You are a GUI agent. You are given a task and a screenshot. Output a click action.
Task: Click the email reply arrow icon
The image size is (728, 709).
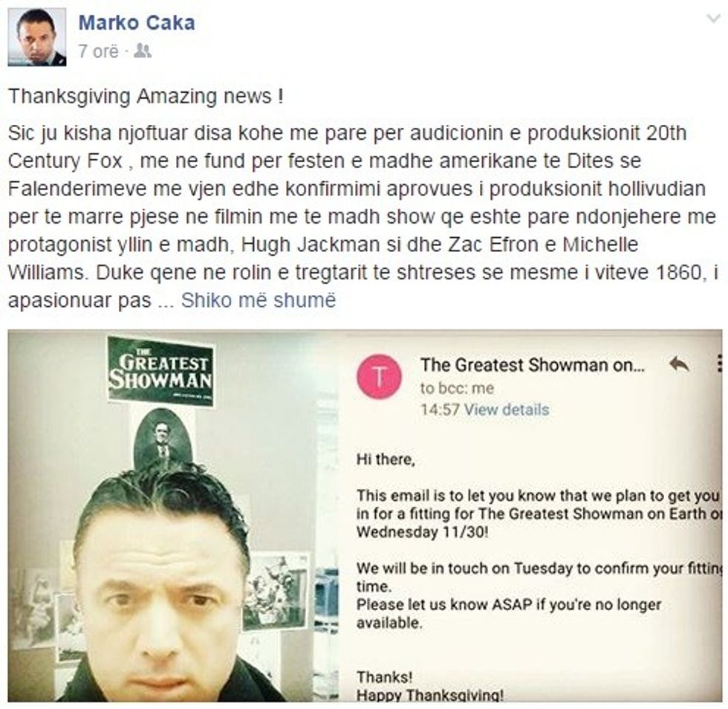[x=679, y=364]
